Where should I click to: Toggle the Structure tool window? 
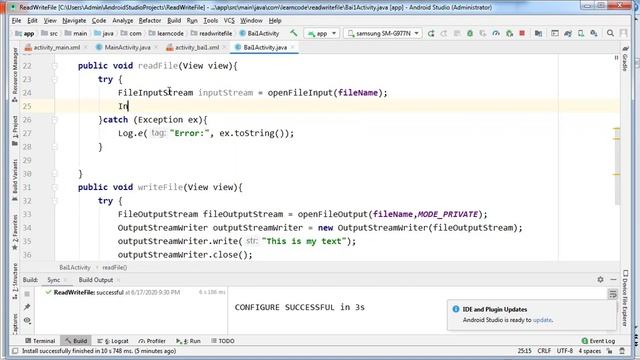pos(15,281)
